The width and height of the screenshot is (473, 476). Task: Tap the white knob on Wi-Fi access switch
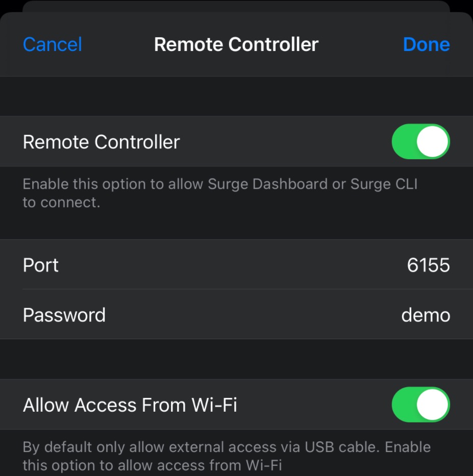tap(433, 405)
